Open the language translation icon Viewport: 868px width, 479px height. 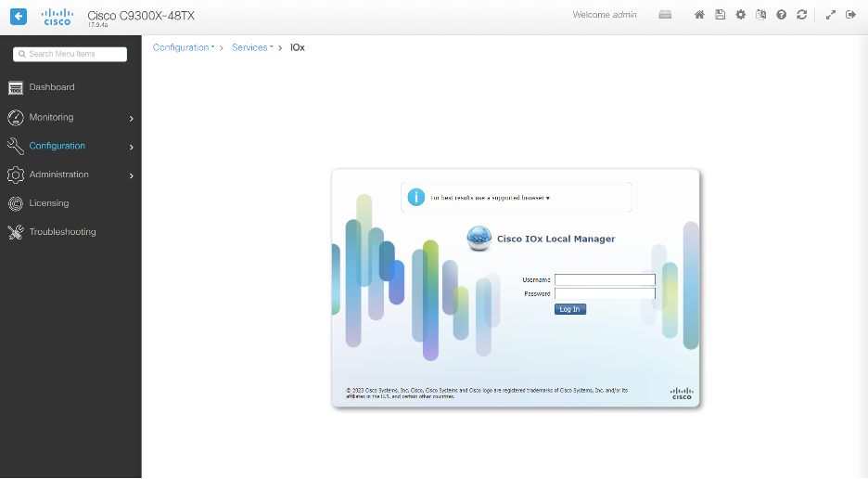pyautogui.click(x=760, y=15)
